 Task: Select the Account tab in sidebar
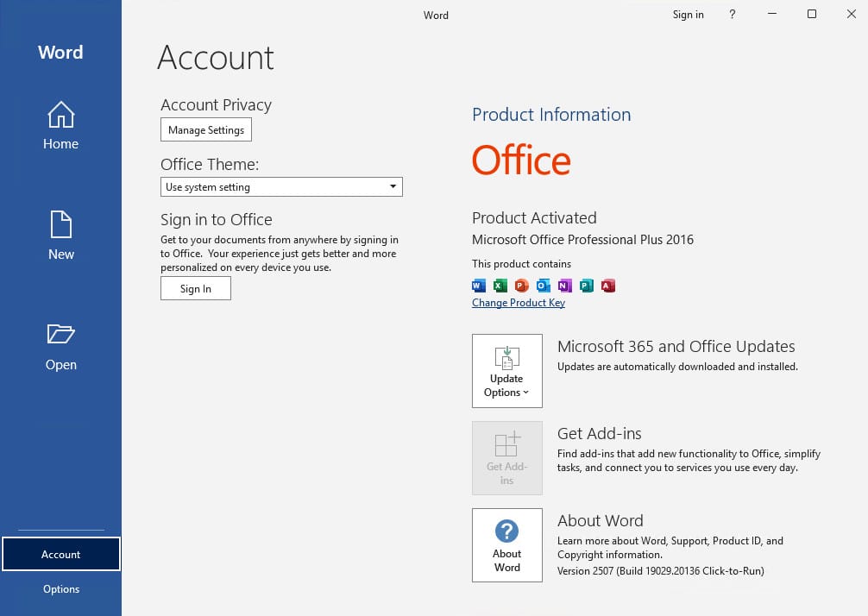pyautogui.click(x=60, y=554)
